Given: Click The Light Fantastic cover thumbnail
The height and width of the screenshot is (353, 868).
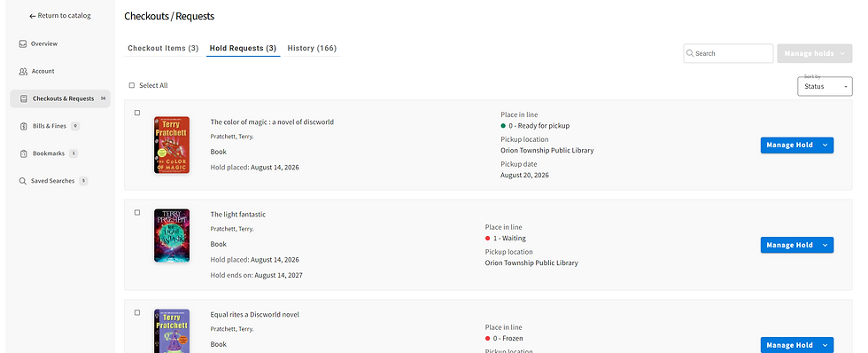Looking at the screenshot, I should (172, 236).
